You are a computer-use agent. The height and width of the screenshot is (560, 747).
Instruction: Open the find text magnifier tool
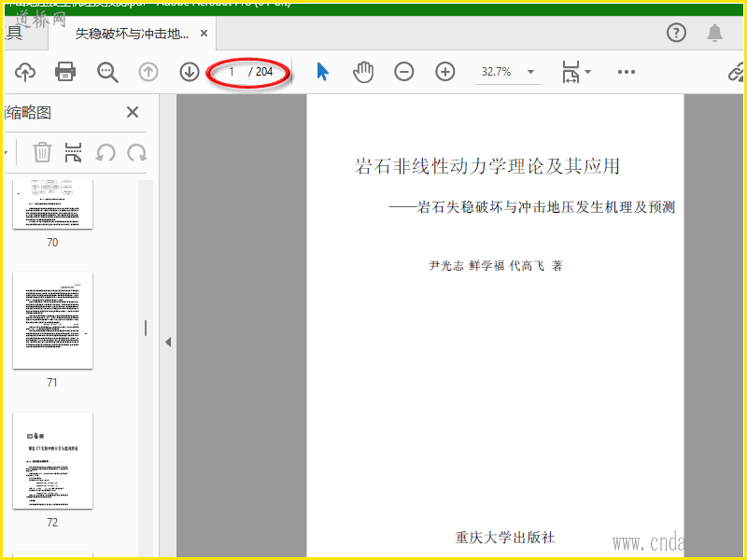point(107,73)
